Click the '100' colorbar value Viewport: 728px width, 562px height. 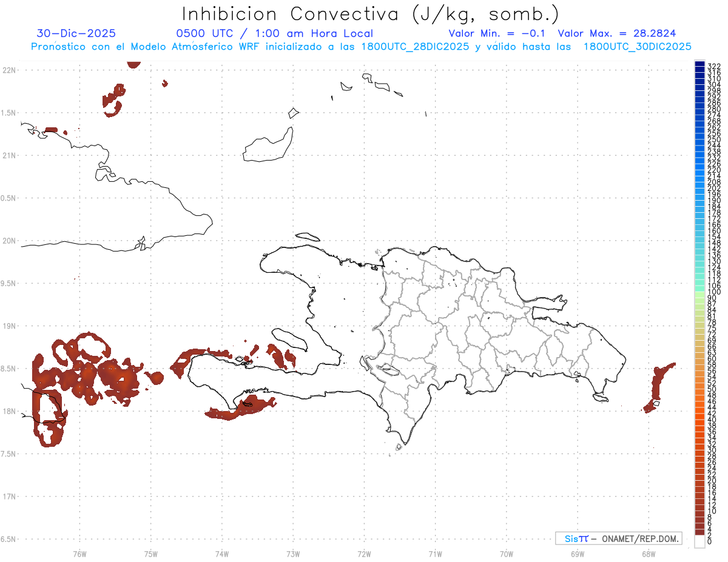point(714,292)
